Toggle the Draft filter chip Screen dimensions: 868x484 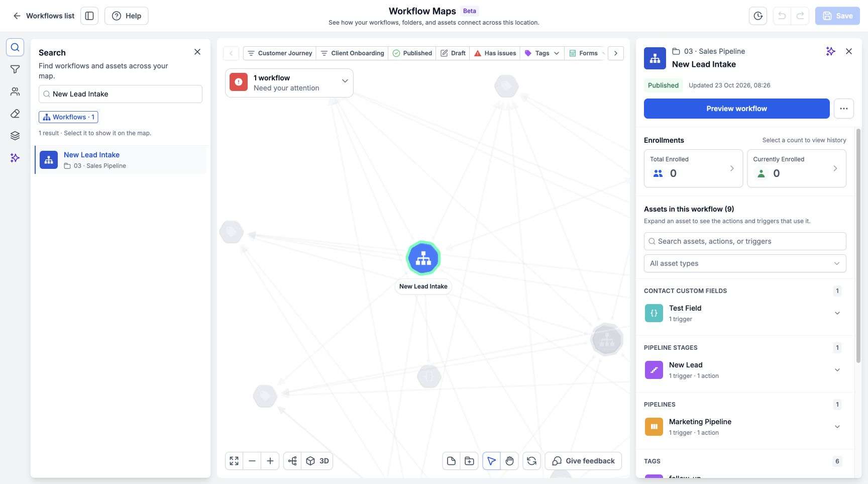tap(453, 53)
